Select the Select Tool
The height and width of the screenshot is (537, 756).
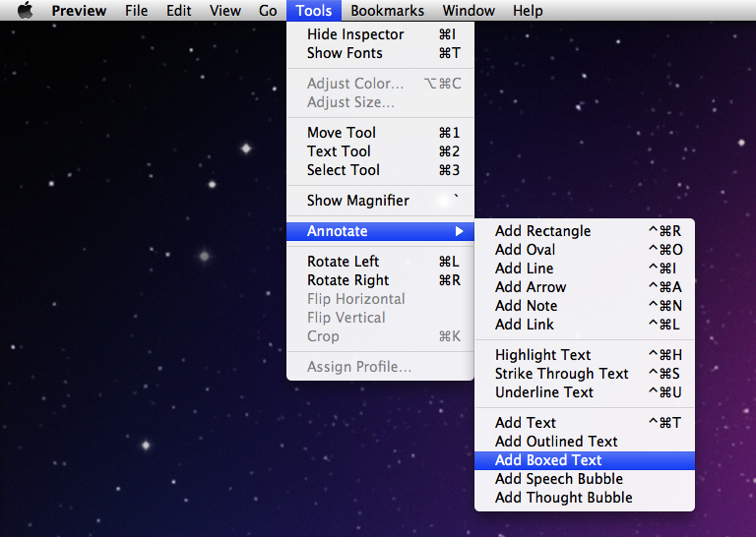pyautogui.click(x=380, y=170)
